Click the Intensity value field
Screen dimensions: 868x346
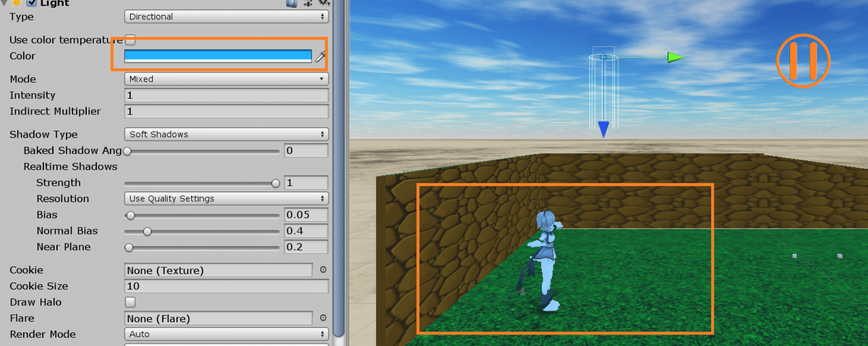point(226,96)
